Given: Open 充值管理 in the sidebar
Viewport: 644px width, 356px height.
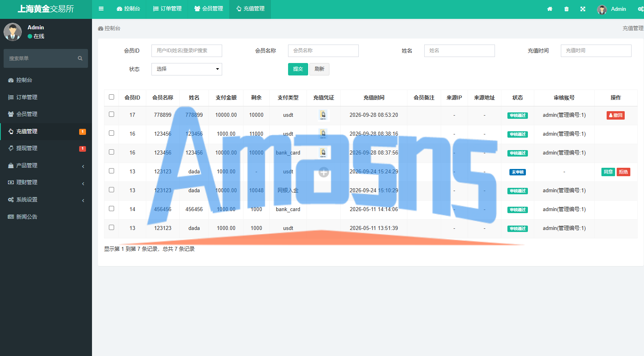Looking at the screenshot, I should pos(46,131).
